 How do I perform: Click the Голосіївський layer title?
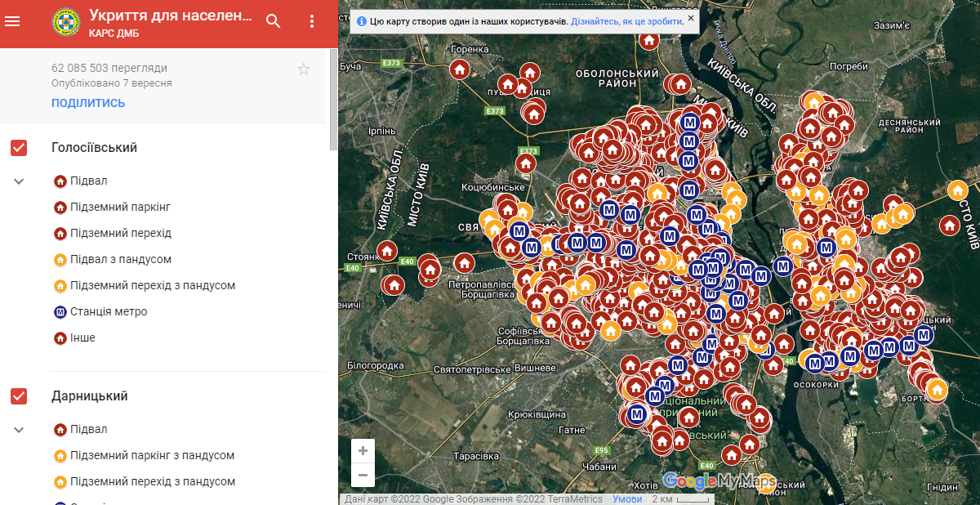click(94, 148)
